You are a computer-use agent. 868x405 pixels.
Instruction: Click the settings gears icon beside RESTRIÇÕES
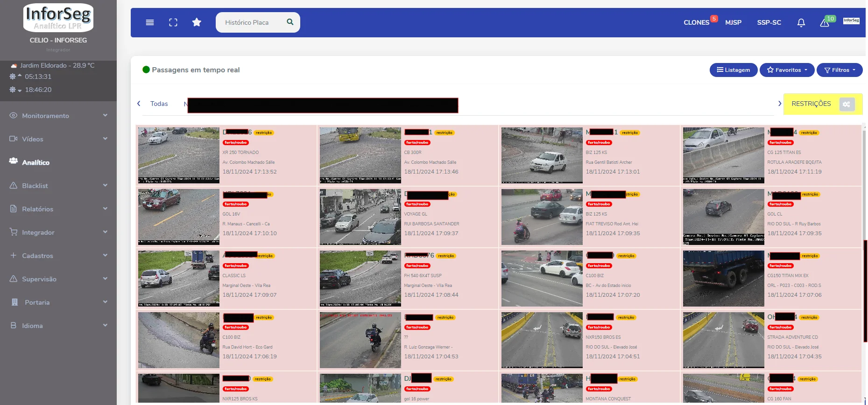click(847, 104)
